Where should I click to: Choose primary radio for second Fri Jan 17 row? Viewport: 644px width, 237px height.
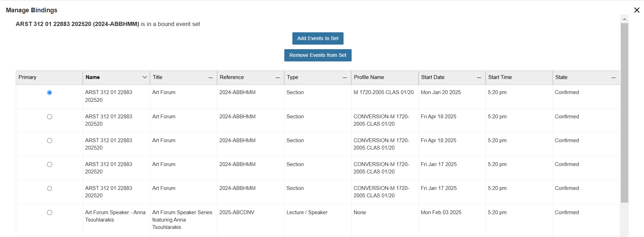tap(49, 189)
